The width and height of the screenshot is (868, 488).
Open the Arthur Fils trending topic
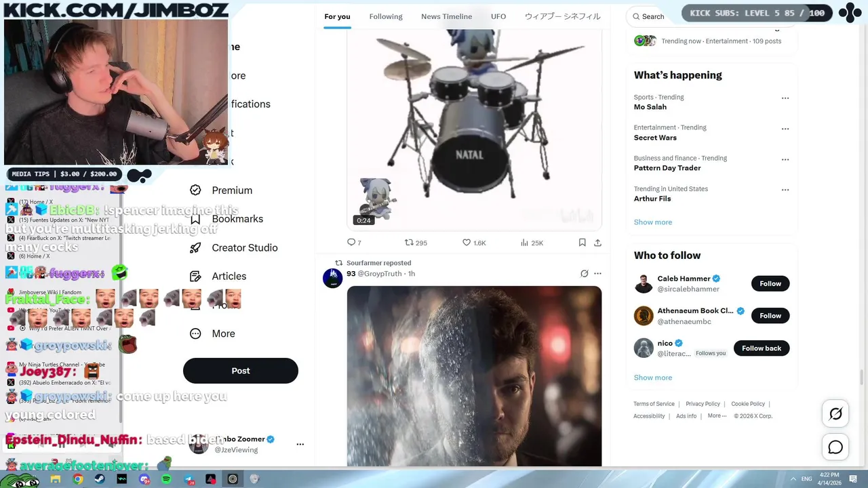(652, 199)
